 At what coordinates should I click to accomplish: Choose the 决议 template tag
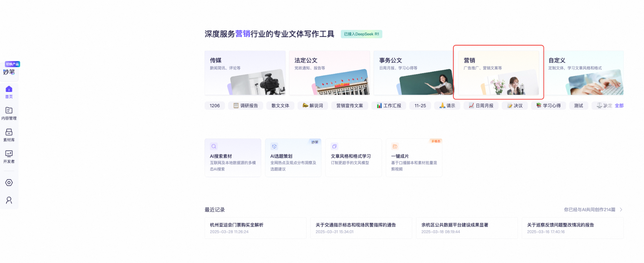(x=515, y=106)
